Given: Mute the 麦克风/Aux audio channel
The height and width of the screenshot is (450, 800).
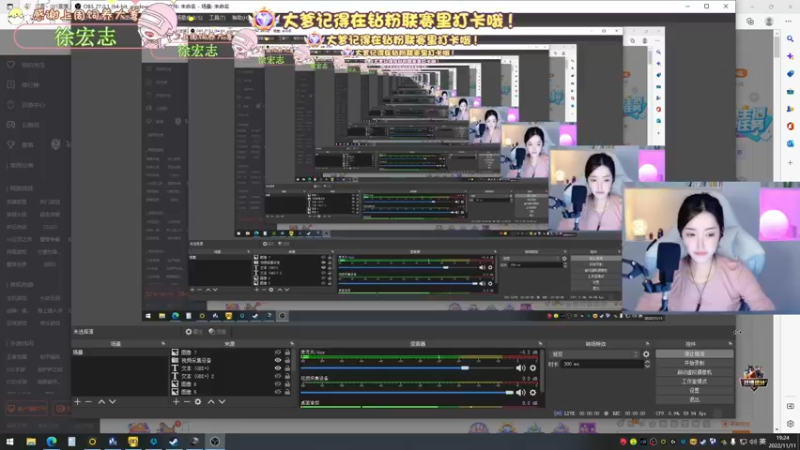Looking at the screenshot, I should coord(520,368).
